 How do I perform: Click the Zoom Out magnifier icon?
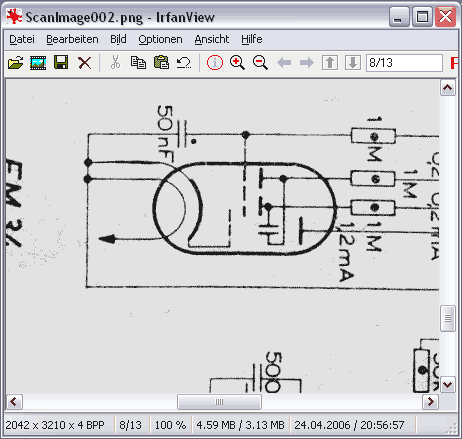click(260, 62)
